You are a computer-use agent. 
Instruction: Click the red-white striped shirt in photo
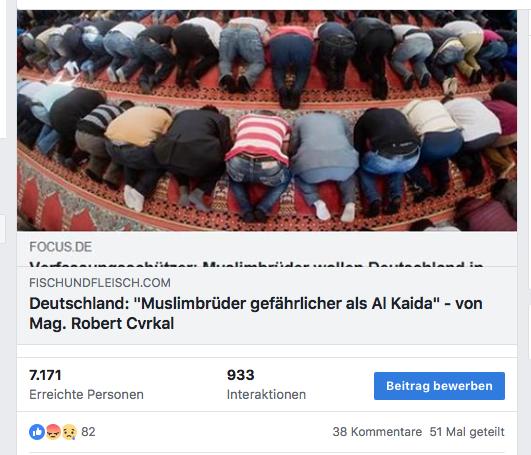click(x=259, y=137)
